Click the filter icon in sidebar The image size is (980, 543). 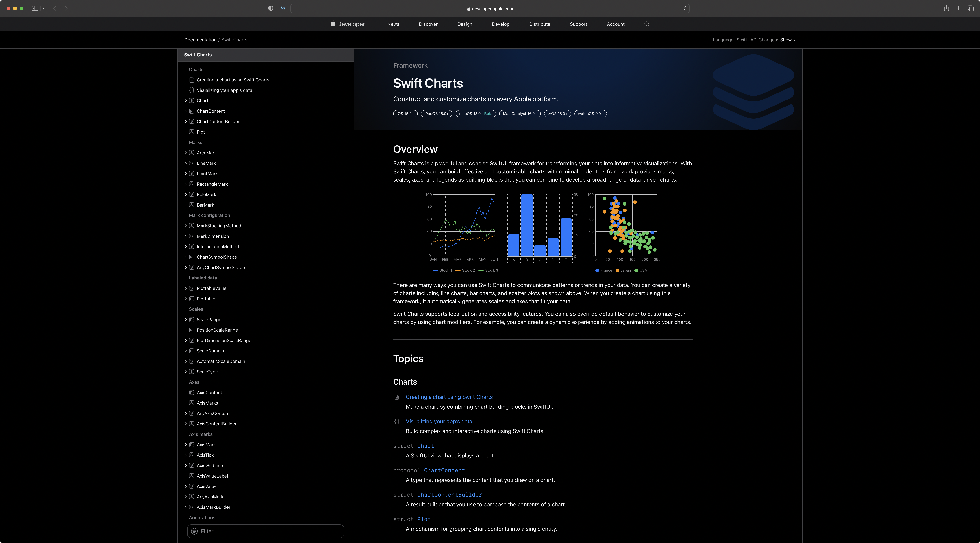[194, 531]
